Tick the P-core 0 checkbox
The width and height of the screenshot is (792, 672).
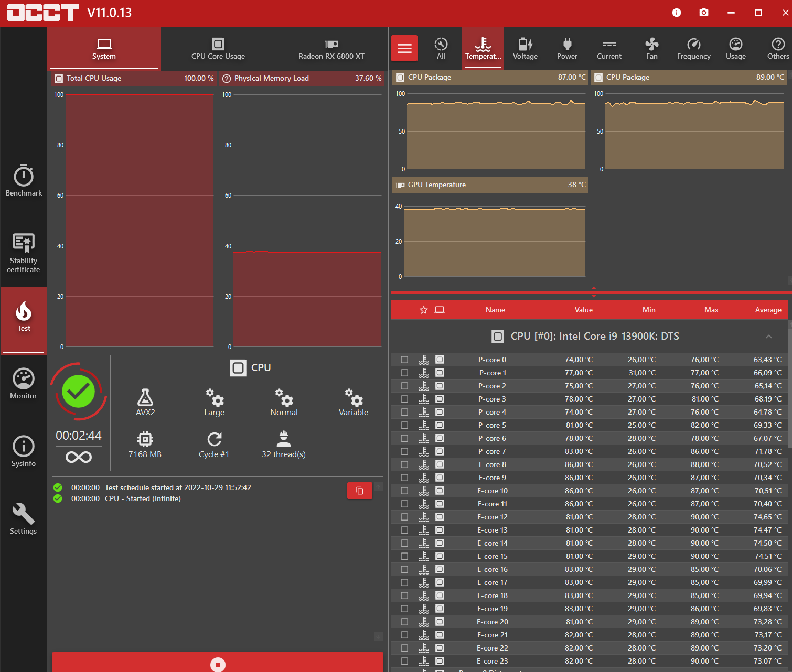[404, 360]
